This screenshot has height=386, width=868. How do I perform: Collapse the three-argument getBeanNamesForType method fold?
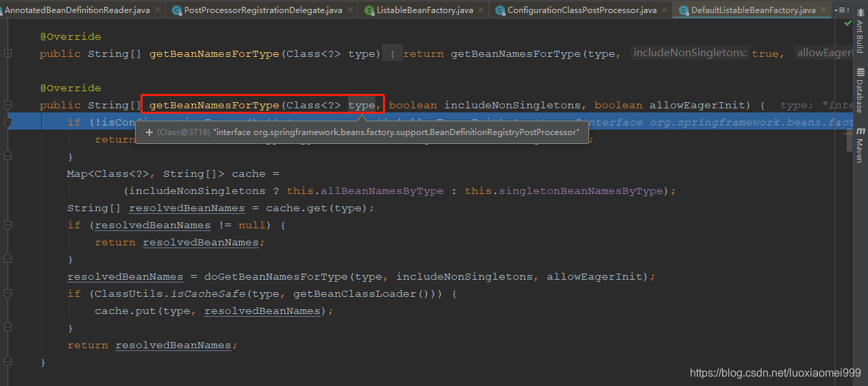point(8,105)
